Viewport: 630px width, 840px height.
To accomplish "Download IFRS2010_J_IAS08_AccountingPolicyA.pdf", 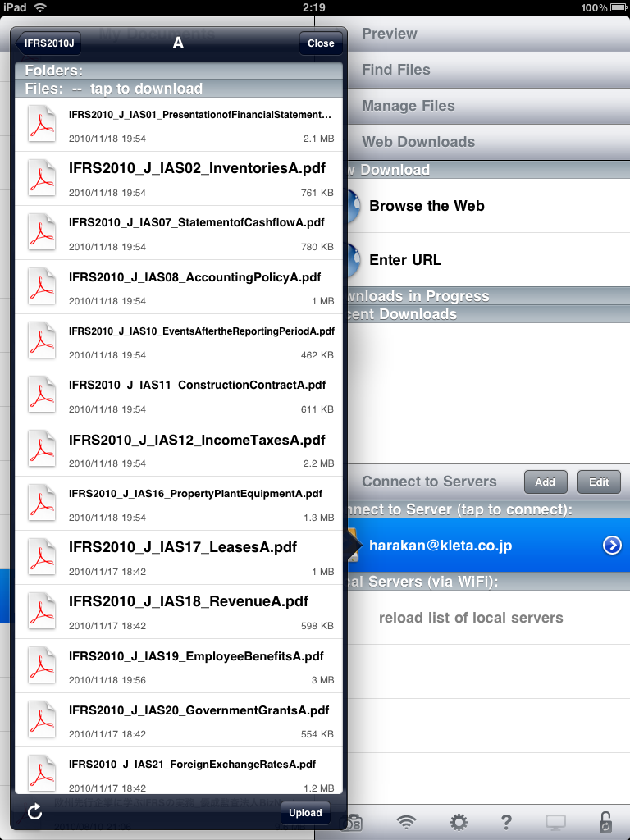I will (x=179, y=286).
